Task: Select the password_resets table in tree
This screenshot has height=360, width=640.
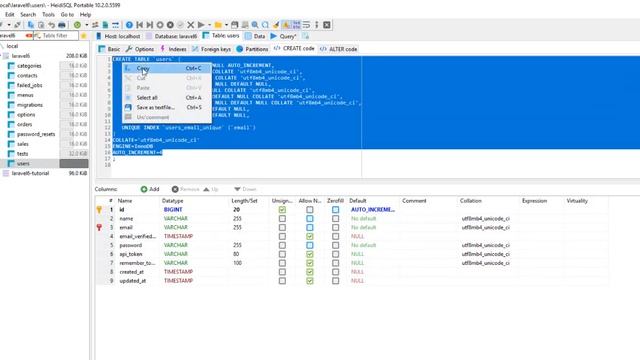Action: coord(36,134)
